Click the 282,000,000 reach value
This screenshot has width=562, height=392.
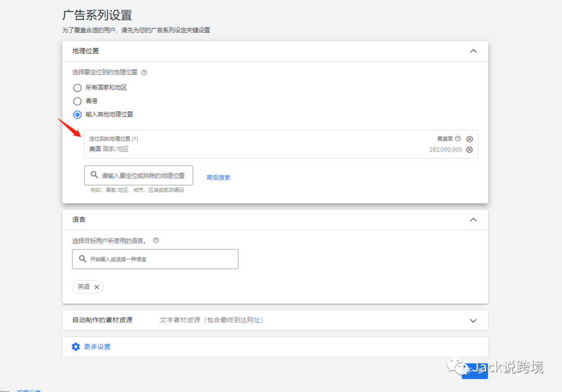click(x=445, y=149)
